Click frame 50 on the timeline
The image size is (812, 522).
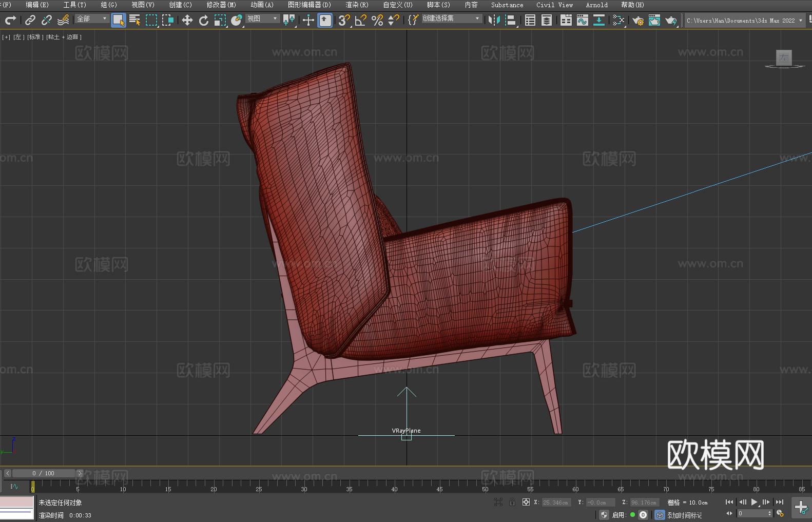[x=485, y=489]
